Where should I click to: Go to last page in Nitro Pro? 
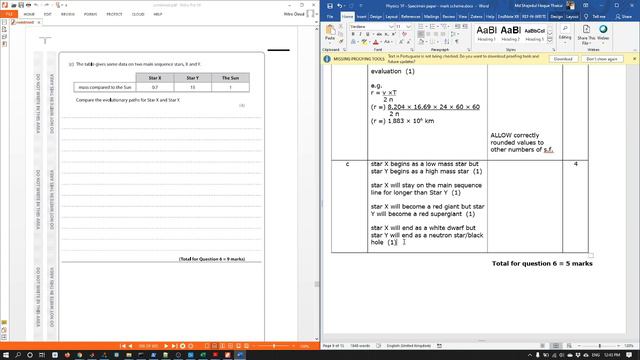tap(174, 346)
